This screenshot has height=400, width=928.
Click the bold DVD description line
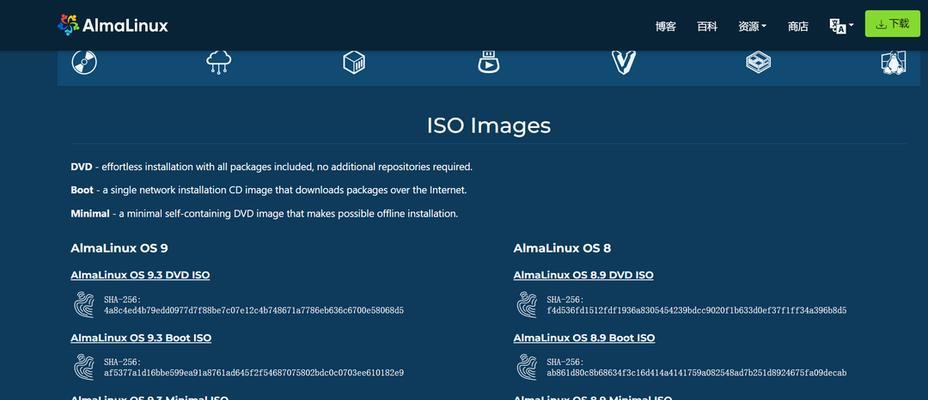point(272,167)
